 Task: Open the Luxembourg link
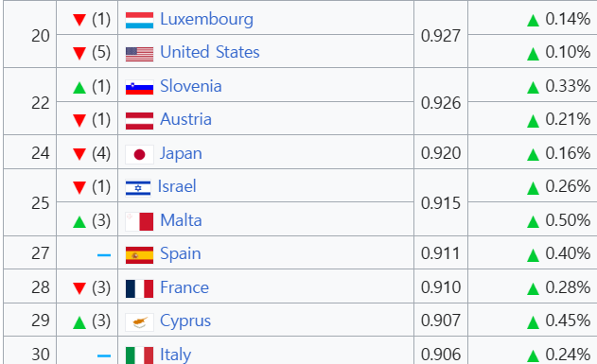click(x=206, y=20)
